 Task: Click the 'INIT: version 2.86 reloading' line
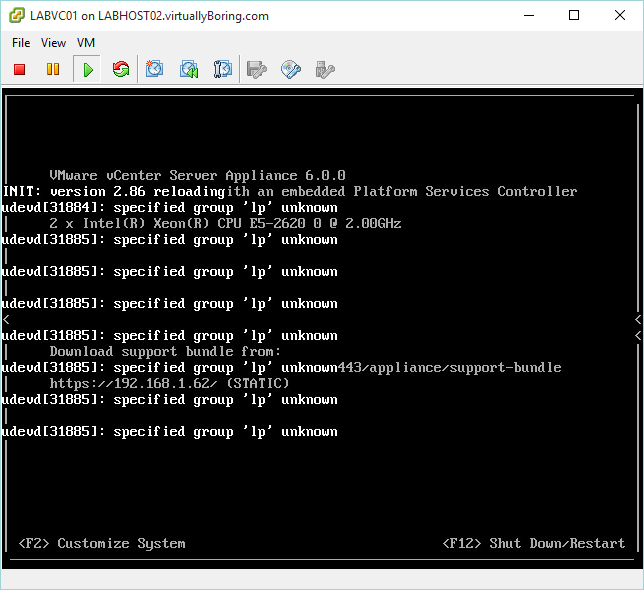click(114, 191)
